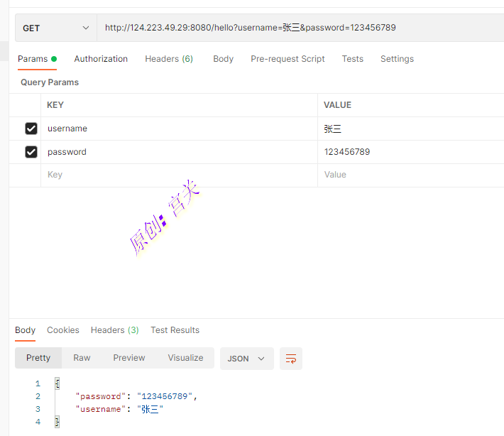Click the wrap lines icon in response toolbar
Screen dimensions: 504x436
point(291,359)
